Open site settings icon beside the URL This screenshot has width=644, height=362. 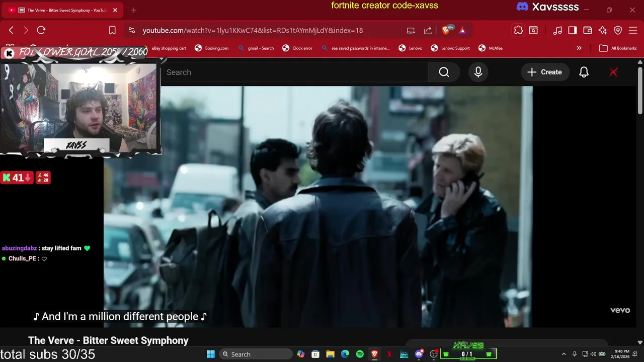(132, 30)
